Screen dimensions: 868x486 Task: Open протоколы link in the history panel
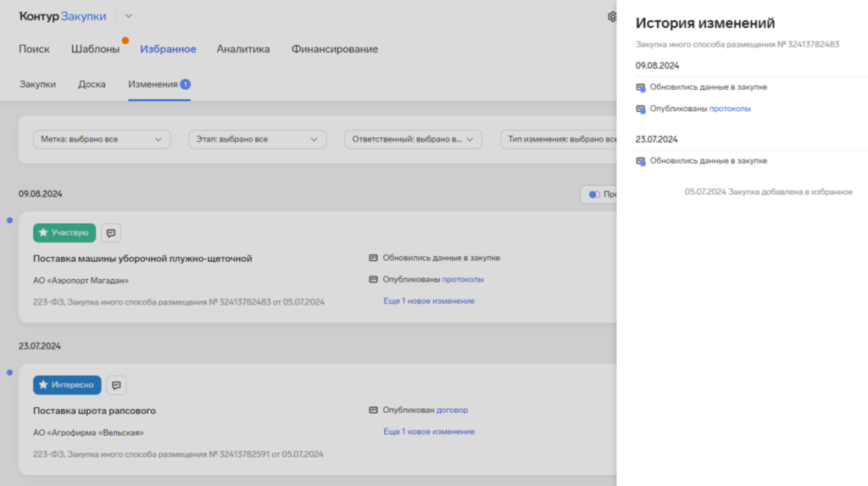(730, 109)
